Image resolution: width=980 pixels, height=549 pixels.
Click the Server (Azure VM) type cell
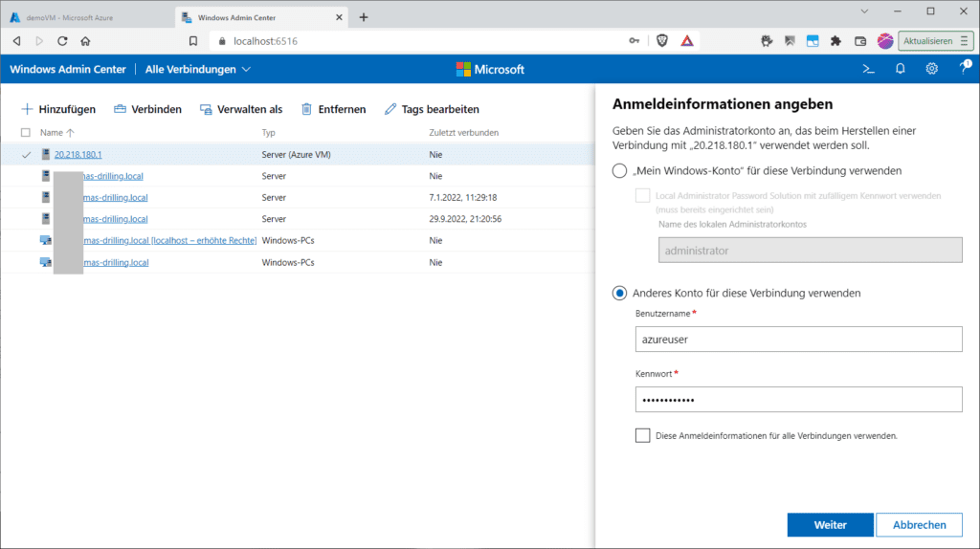coord(297,154)
